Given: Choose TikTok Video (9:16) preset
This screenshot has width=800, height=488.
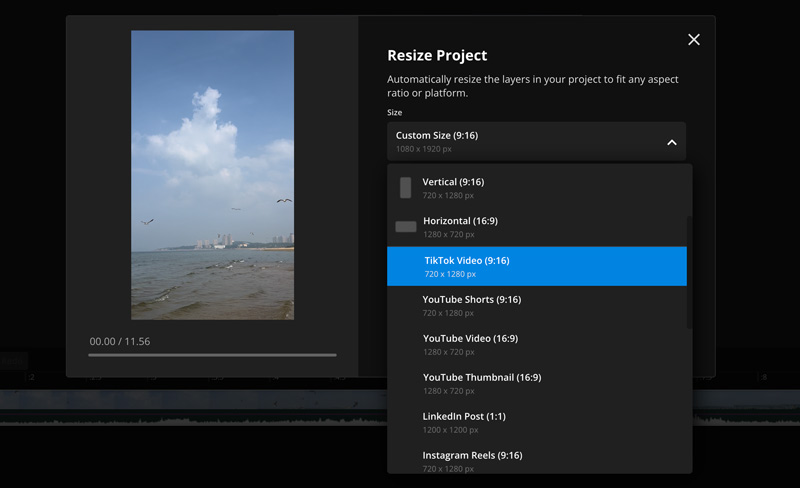Looking at the screenshot, I should click(537, 266).
